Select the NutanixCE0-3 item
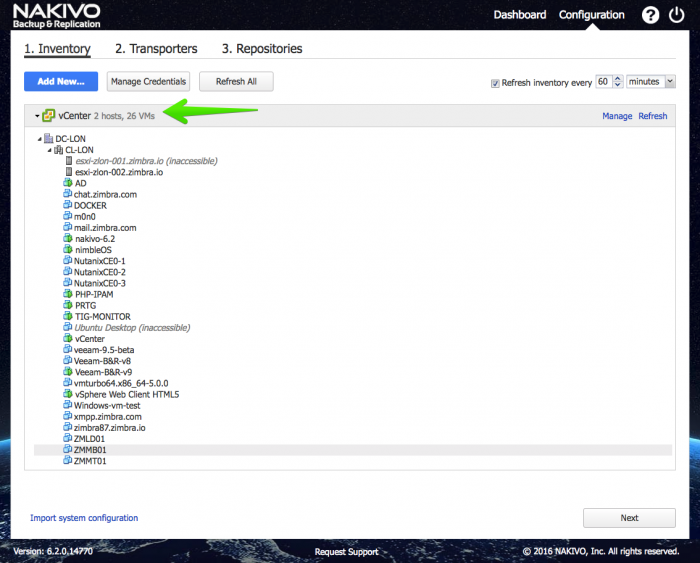The image size is (700, 563). tap(100, 283)
